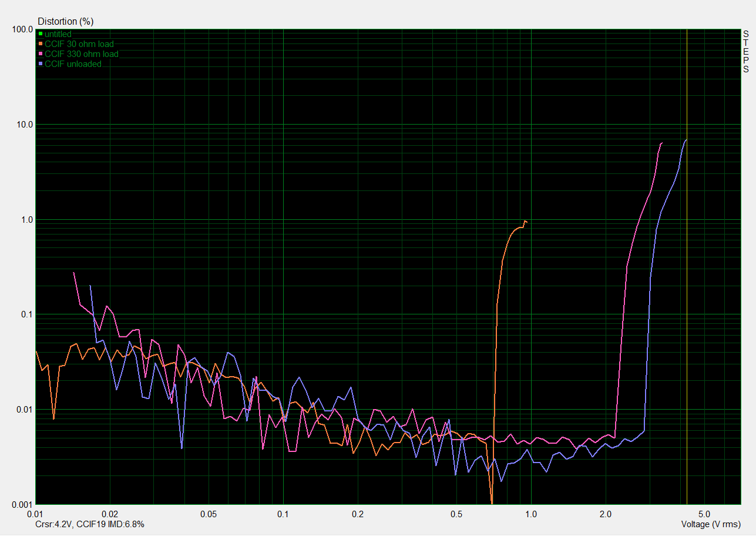Click the 0.5 X-axis tick label
Screen dimensions: 756x536
pyautogui.click(x=456, y=513)
